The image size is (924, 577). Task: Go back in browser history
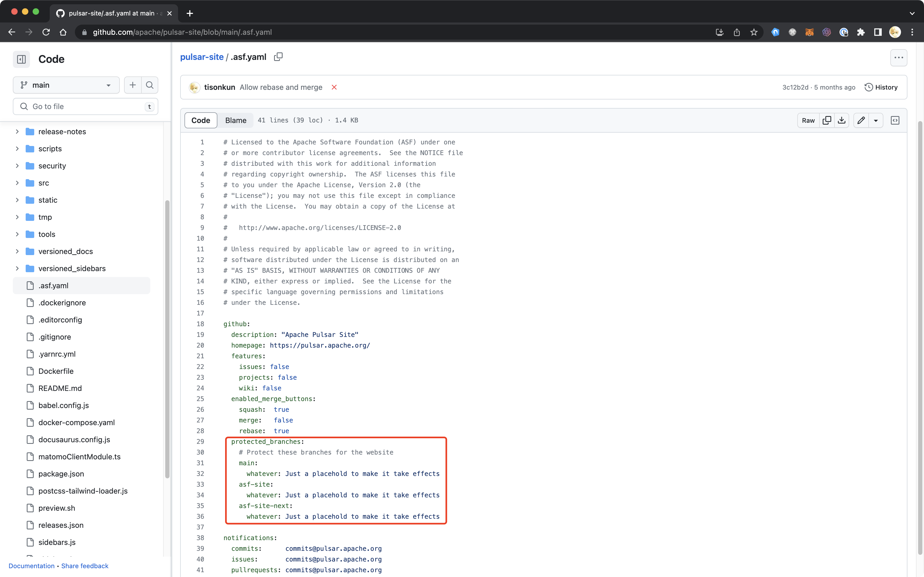coord(11,32)
